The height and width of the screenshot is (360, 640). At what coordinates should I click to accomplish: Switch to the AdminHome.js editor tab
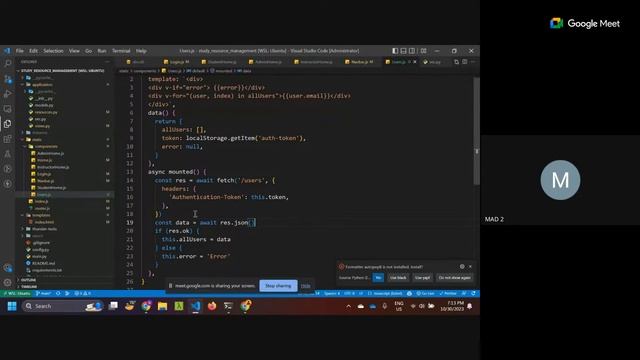265,62
